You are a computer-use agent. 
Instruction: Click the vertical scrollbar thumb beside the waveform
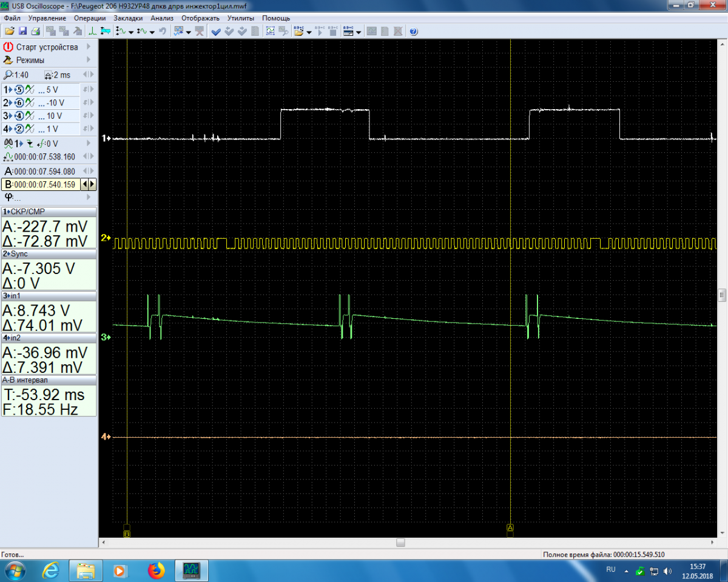(x=722, y=295)
